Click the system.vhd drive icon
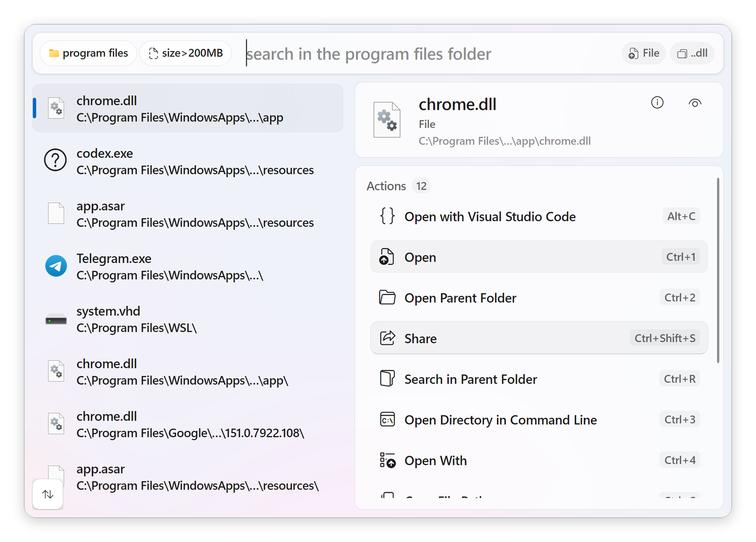Viewport: 756px width, 542px height. coord(56,319)
